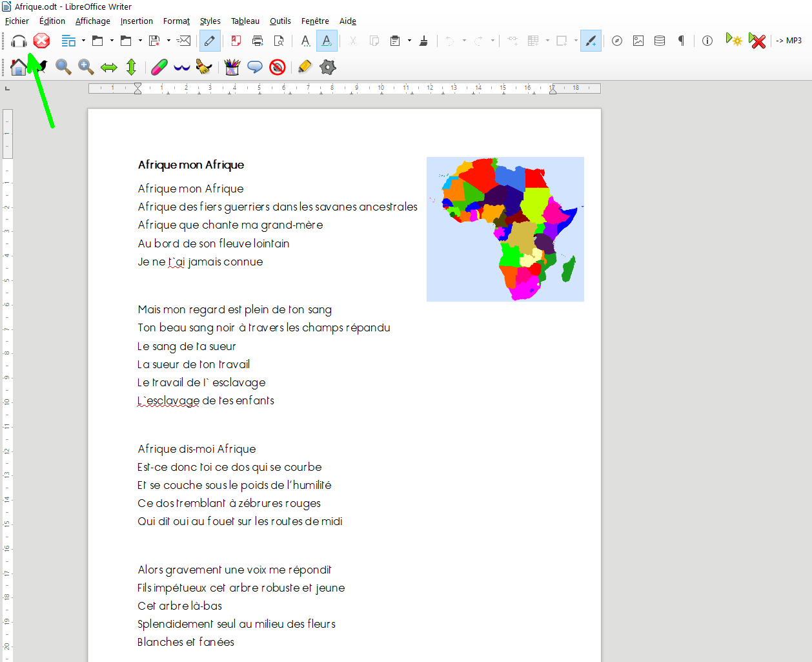812x662 pixels.
Task: Expand the Insert Frame shape dropdown arrow
Action: (576, 41)
